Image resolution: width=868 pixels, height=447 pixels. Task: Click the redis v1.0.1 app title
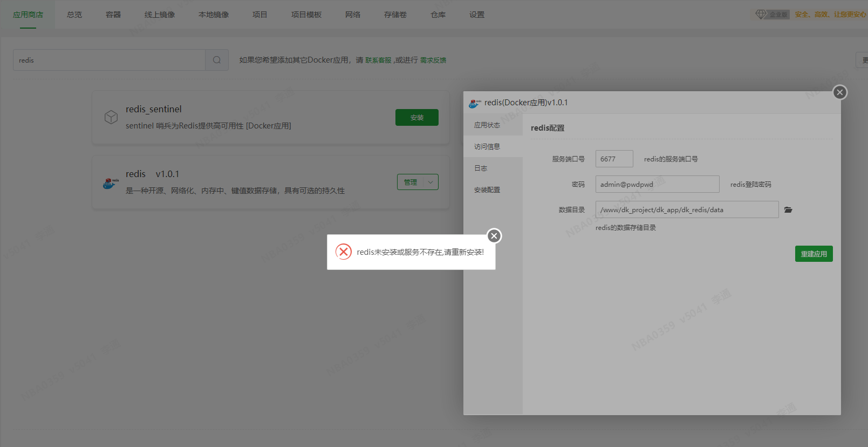click(x=152, y=174)
